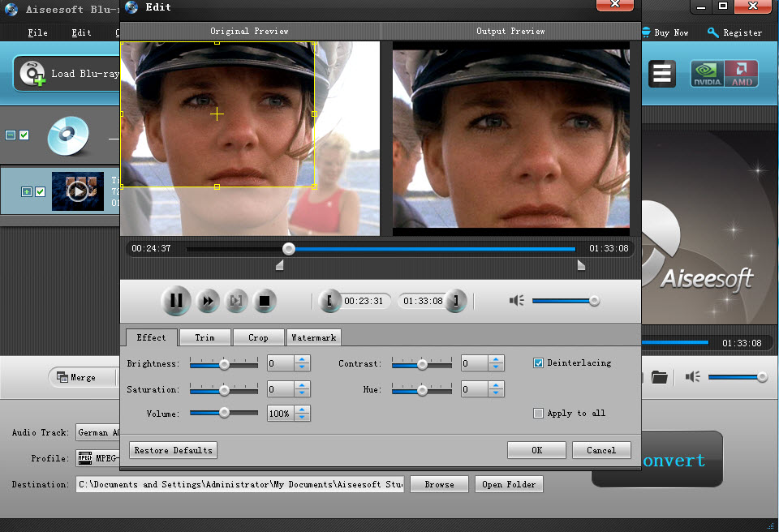Image resolution: width=779 pixels, height=532 pixels.
Task: Click the next frame button
Action: (x=236, y=301)
